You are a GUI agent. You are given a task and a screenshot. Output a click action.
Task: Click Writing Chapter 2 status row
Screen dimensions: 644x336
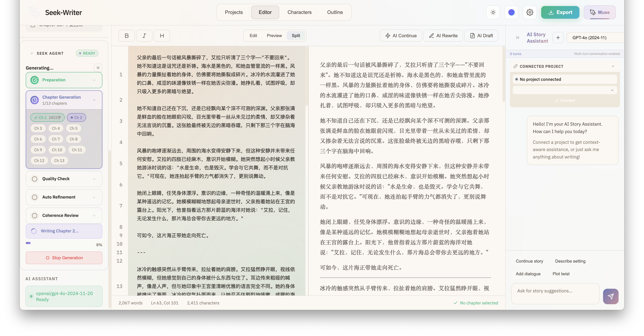point(64,231)
